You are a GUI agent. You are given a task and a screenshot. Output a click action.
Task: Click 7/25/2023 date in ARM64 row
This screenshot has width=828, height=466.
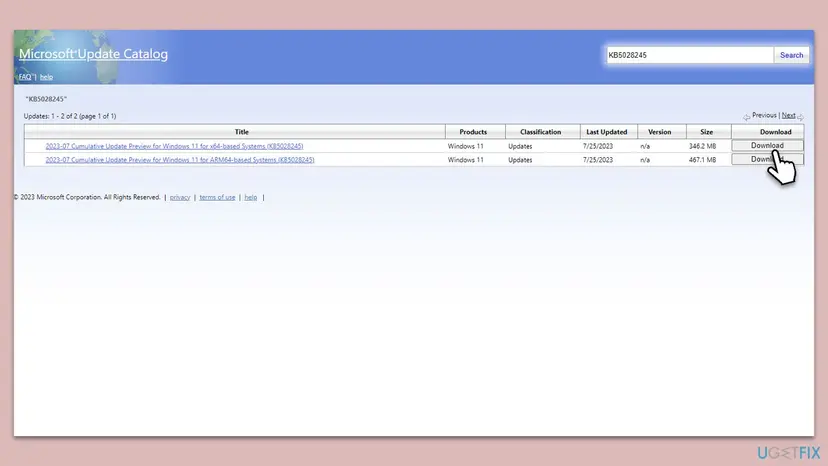[x=598, y=160]
